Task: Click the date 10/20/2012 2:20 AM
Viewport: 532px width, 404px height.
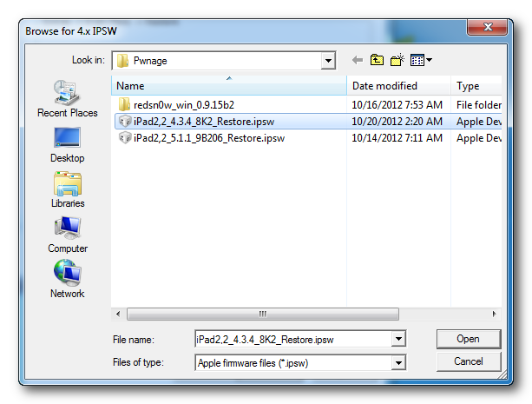Action: tap(397, 122)
